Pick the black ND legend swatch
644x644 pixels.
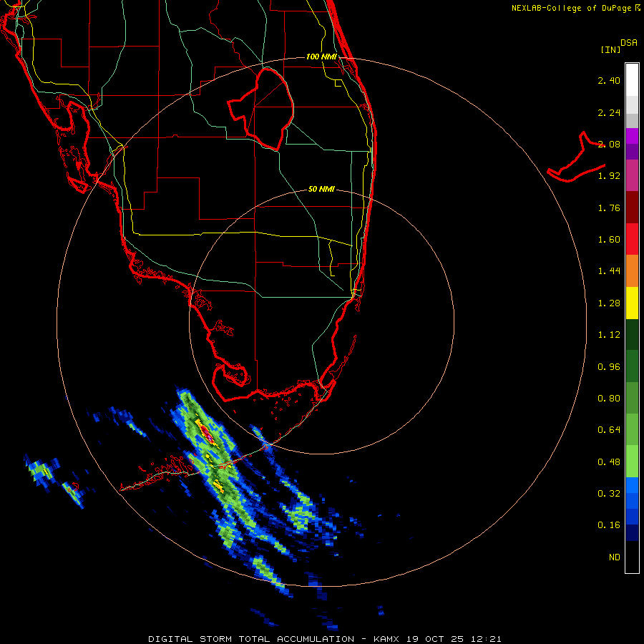[x=632, y=557]
